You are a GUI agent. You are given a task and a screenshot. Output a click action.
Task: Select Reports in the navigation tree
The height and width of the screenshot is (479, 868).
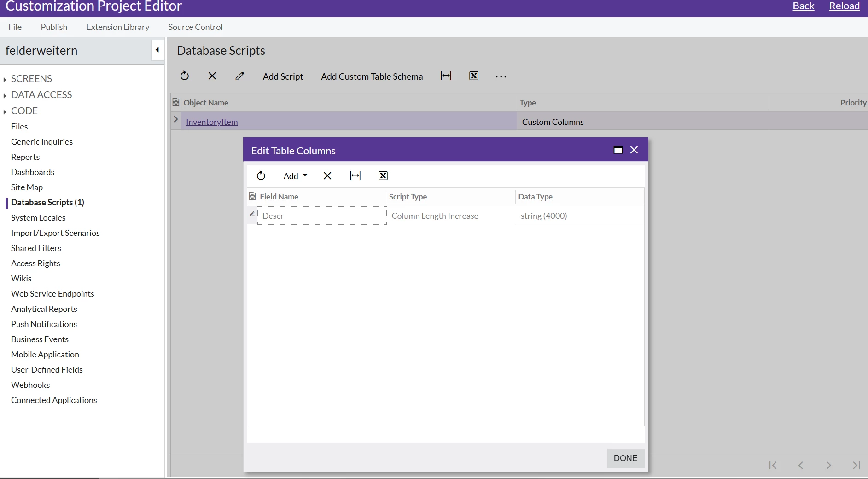click(x=25, y=157)
